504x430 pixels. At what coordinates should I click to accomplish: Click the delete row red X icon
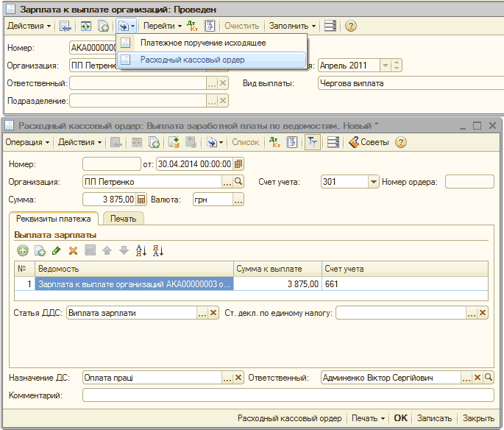(x=73, y=251)
